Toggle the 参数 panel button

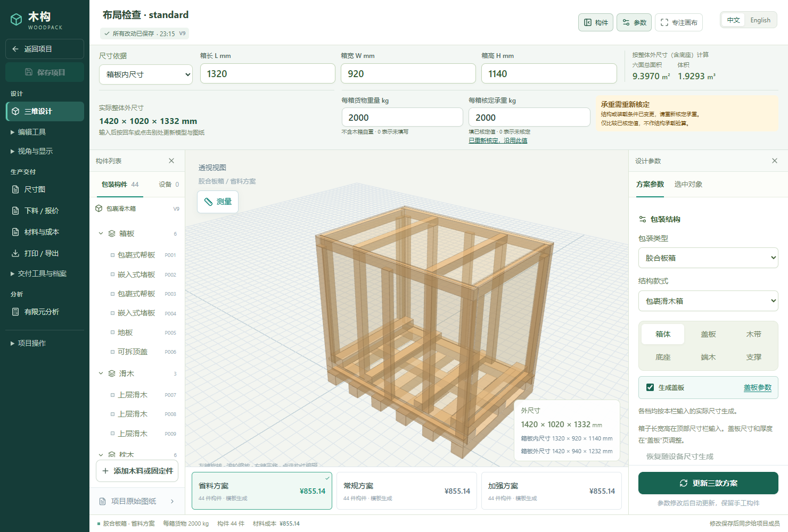634,22
